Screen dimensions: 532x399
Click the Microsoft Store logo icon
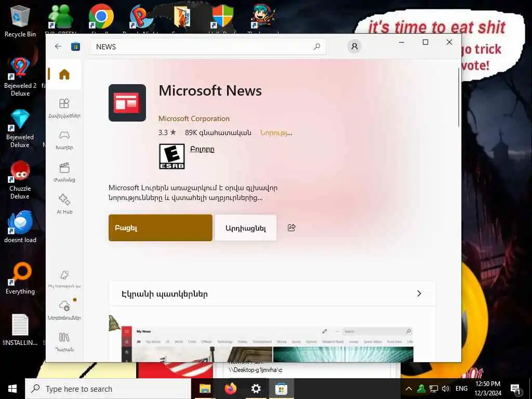pyautogui.click(x=75, y=46)
